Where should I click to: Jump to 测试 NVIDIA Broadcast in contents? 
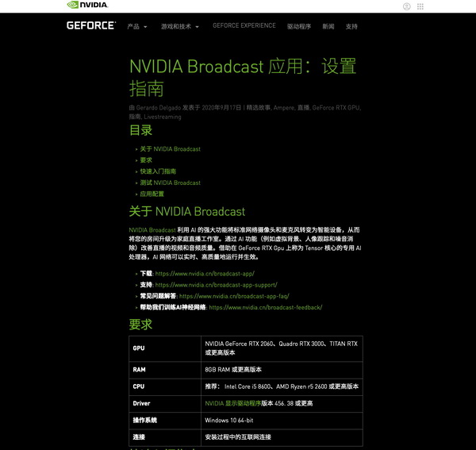coord(170,183)
